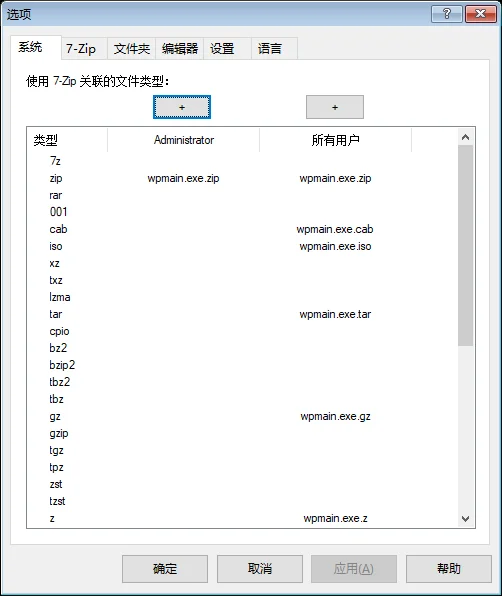Image resolution: width=502 pixels, height=596 pixels.
Task: Open the 编辑器 tab
Action: [x=179, y=49]
